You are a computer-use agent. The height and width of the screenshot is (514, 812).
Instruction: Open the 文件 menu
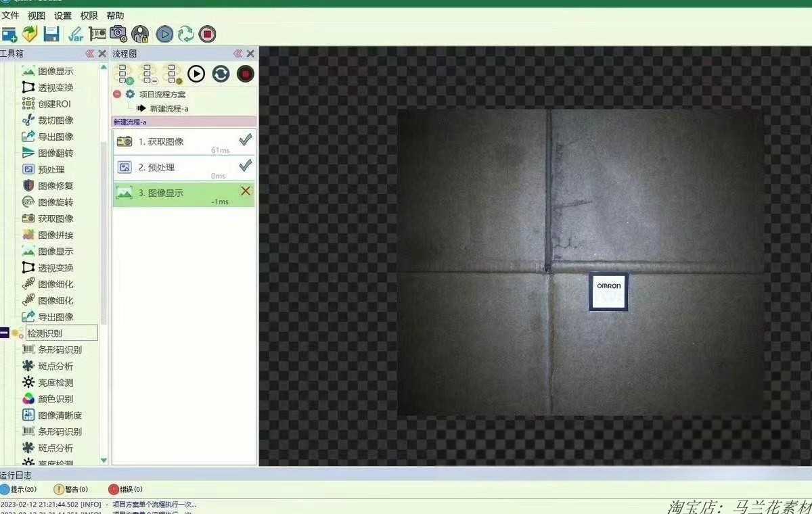[10, 16]
